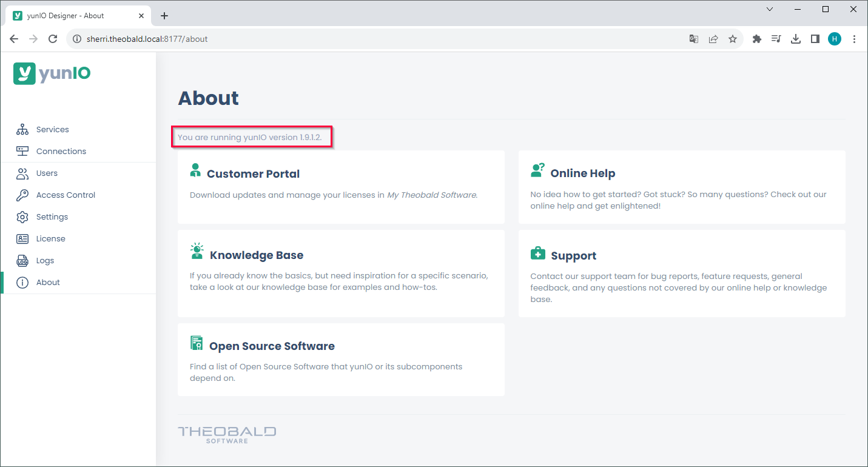This screenshot has width=868, height=467.
Task: Click the Access Control key icon
Action: (x=22, y=195)
